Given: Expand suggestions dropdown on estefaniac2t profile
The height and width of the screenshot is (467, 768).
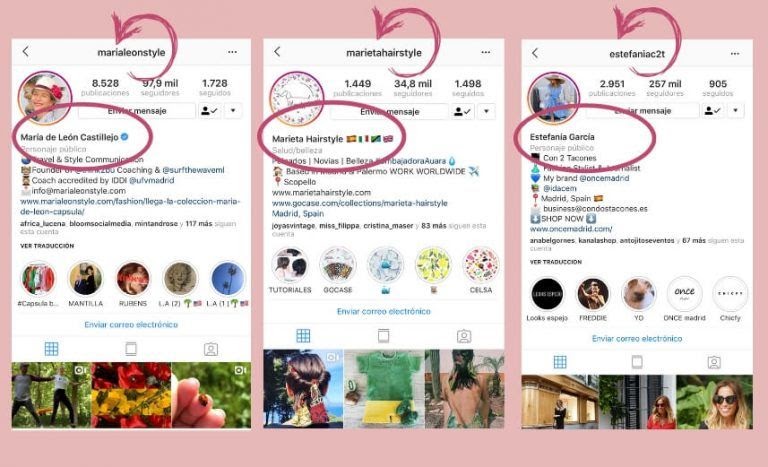Looking at the screenshot, I should click(x=735, y=111).
